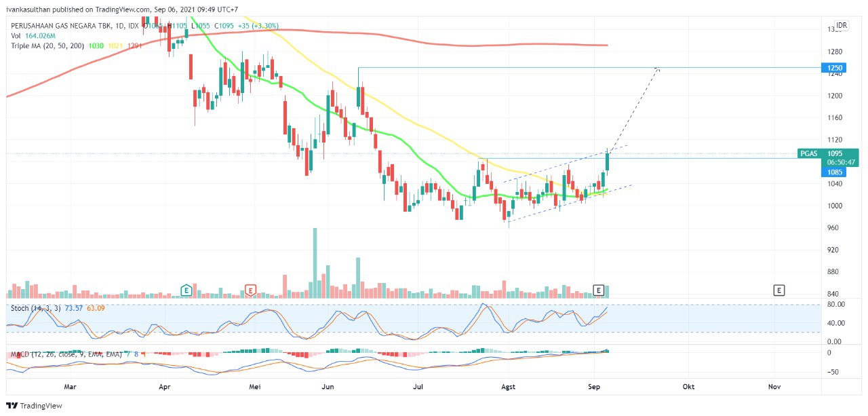Click the red earnings E marker

[250, 290]
